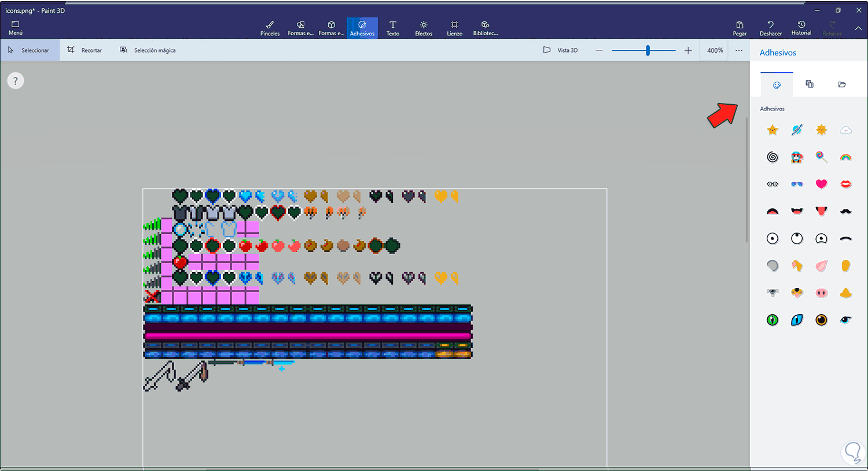
Task: Pick the pig snout sticker
Action: pyautogui.click(x=822, y=293)
